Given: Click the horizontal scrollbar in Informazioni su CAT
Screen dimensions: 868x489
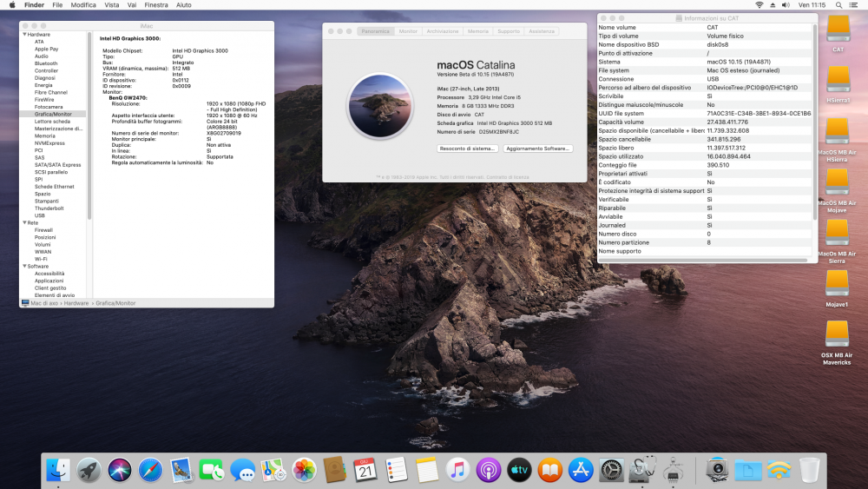Looking at the screenshot, I should [x=703, y=261].
